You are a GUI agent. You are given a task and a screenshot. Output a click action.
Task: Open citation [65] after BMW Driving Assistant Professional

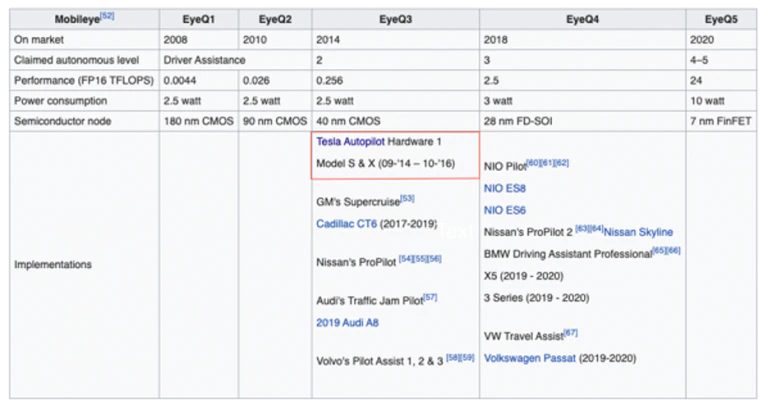pyautogui.click(x=659, y=250)
